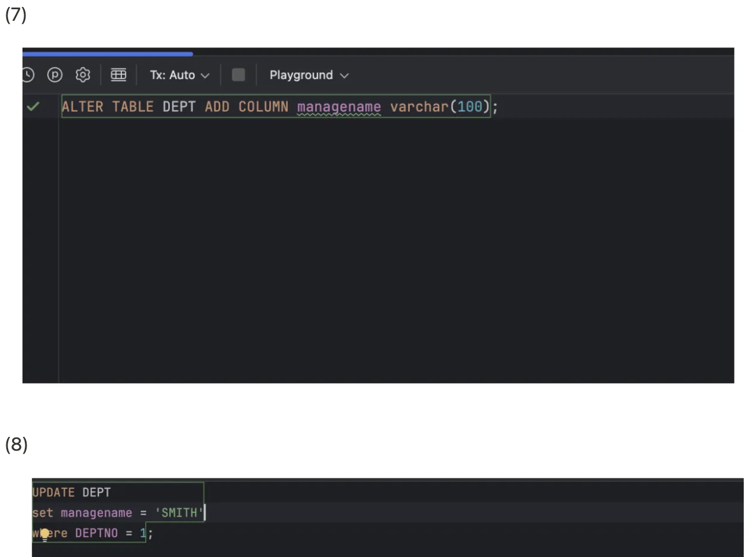Click managename in the set clause
The height and width of the screenshot is (557, 756).
pos(97,513)
